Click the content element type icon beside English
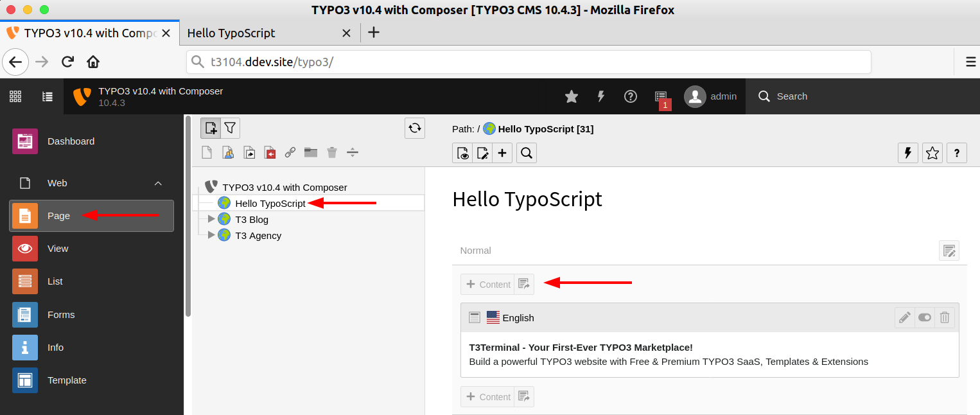 point(475,317)
